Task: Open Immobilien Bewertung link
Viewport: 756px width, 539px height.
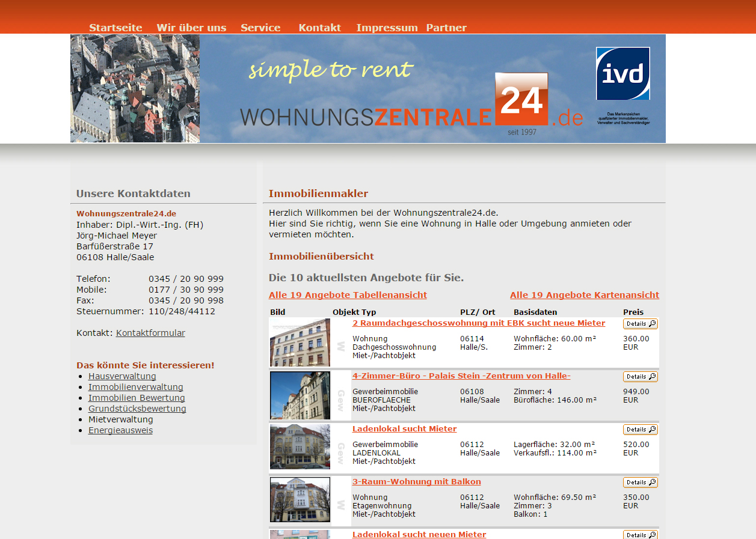Action: 137,398
